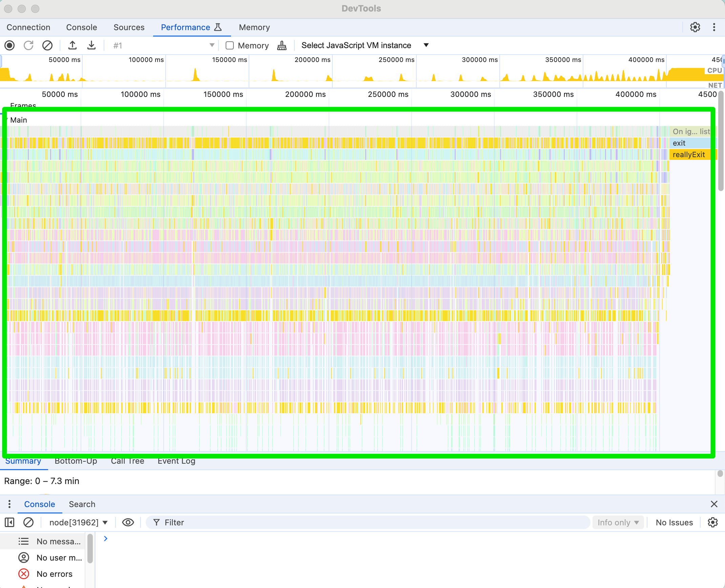Open the Info only log level dropdown
725x588 pixels.
pos(618,522)
